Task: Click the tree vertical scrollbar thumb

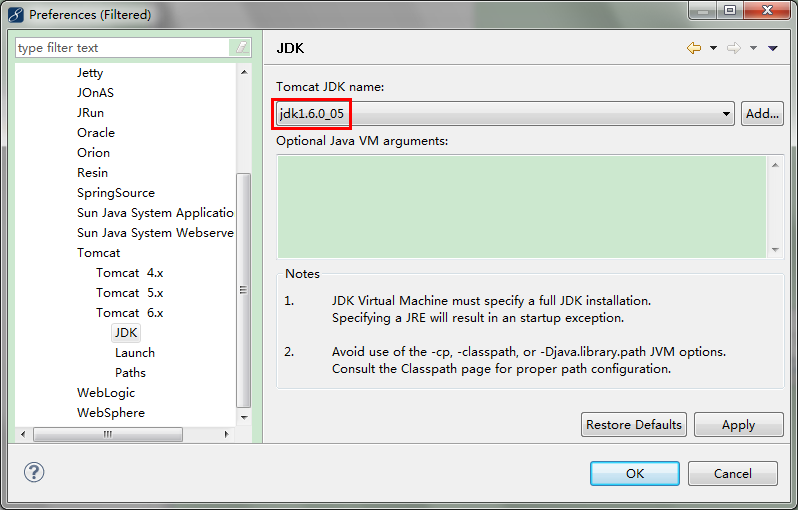Action: pos(244,290)
